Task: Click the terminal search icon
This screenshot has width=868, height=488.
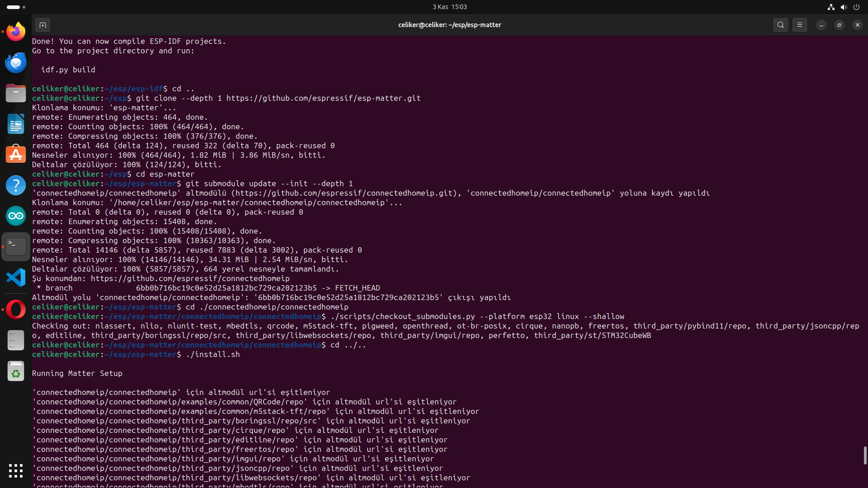Action: [x=781, y=25]
